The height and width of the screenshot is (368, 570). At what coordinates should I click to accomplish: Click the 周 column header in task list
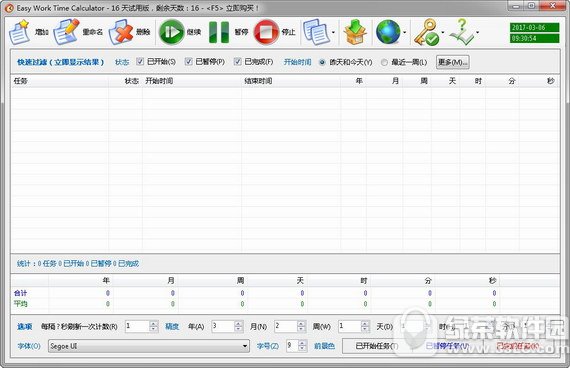[417, 81]
